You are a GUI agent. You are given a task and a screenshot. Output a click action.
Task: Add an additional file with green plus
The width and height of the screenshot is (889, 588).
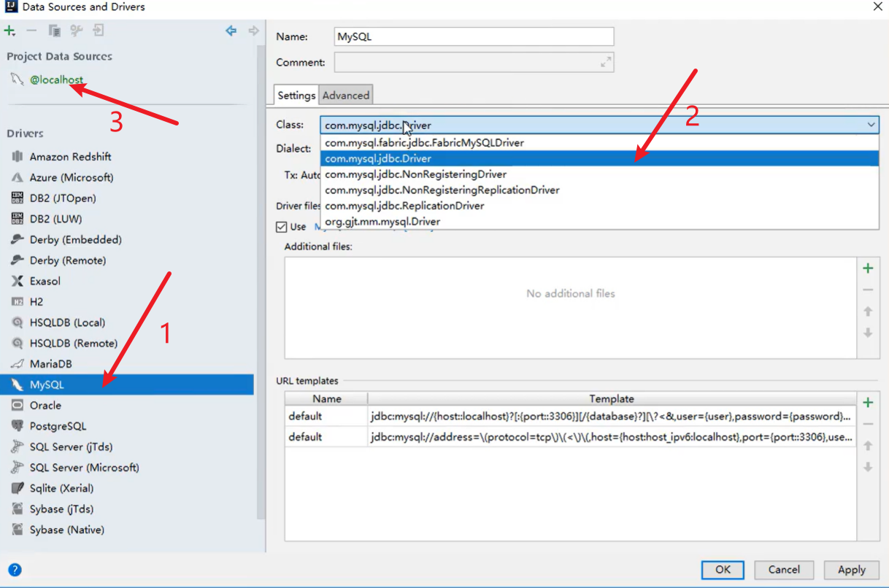868,268
